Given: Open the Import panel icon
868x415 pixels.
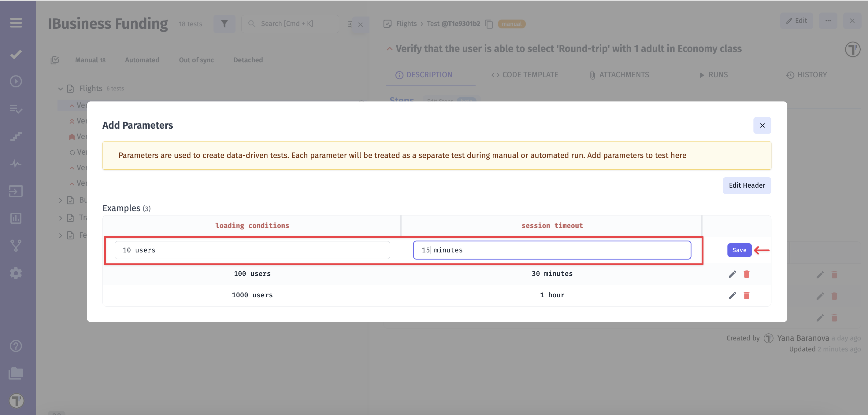Looking at the screenshot, I should (x=16, y=191).
